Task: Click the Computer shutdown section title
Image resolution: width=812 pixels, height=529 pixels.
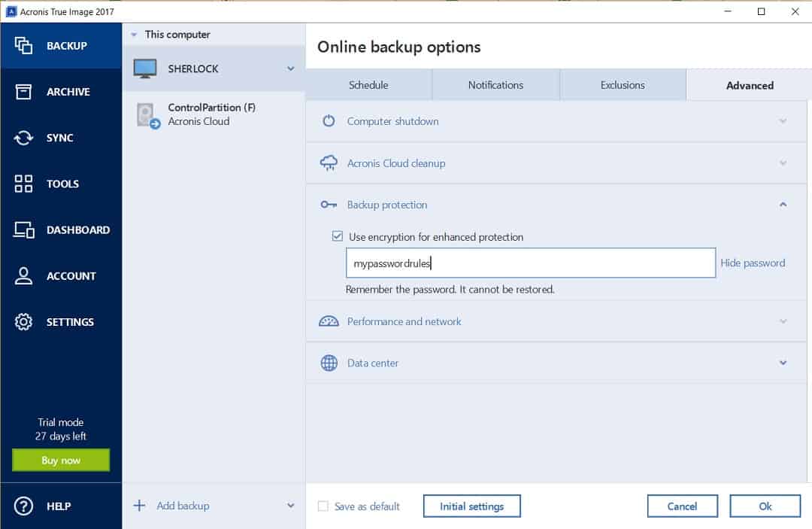Action: [392, 121]
